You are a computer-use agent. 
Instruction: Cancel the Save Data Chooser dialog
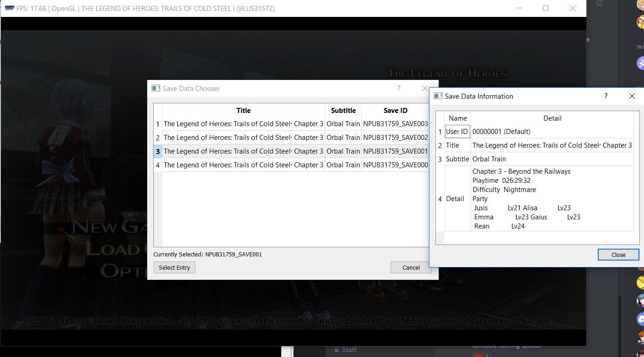pyautogui.click(x=411, y=267)
